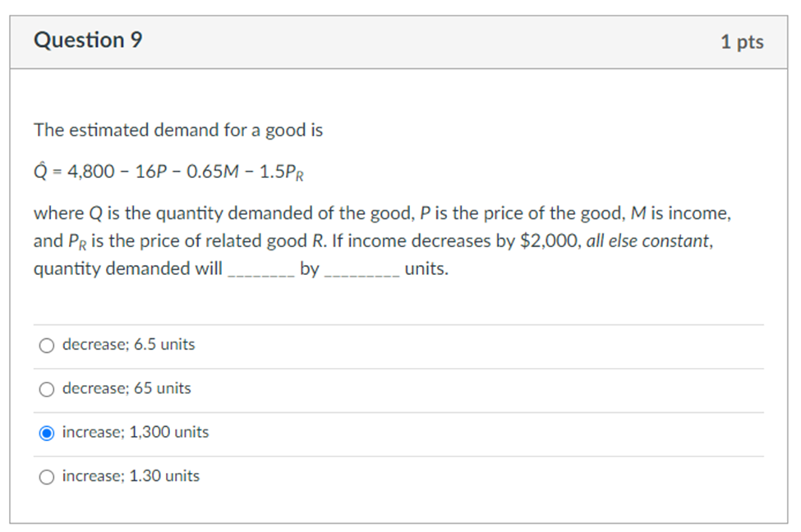Click the third answer row
Screen dimensions: 801x532
pyautogui.click(x=246, y=432)
